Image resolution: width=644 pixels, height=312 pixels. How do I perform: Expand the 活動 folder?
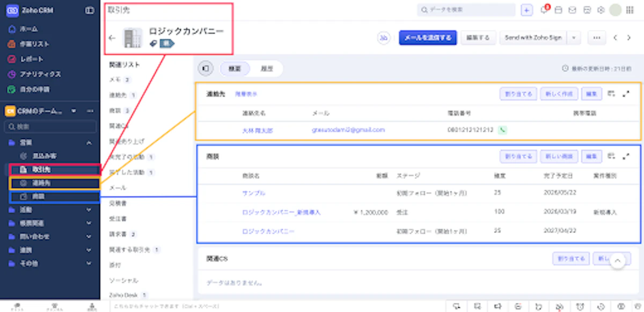[89, 210]
